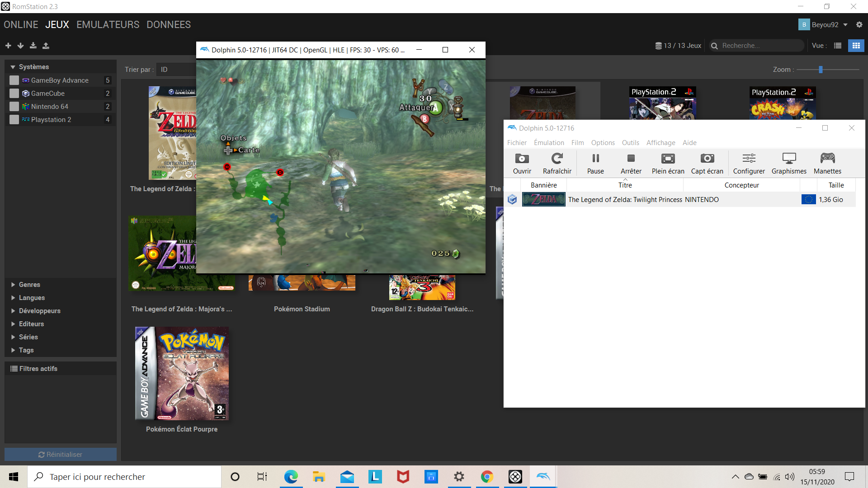868x488 pixels.
Task: Click the Dolphin icon in the taskbar
Action: tap(543, 477)
